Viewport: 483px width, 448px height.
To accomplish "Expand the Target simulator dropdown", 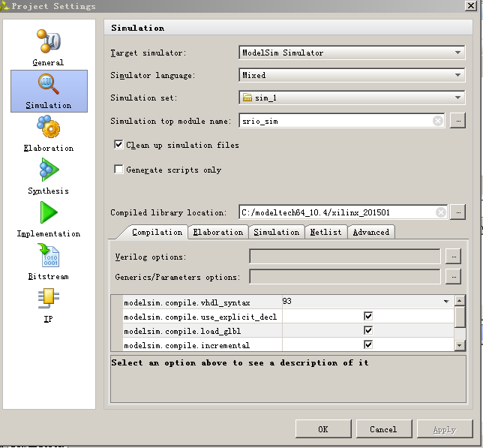I will 352,53.
